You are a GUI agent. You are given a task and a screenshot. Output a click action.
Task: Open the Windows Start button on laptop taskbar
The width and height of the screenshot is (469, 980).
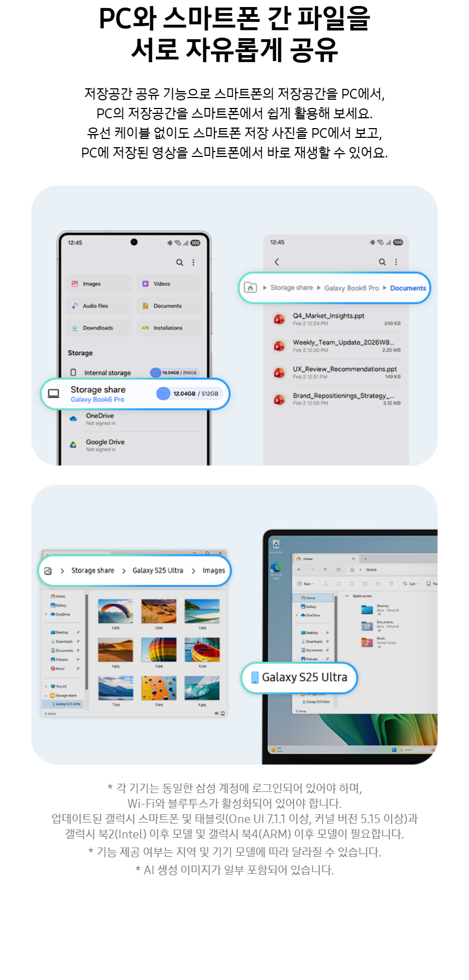pyautogui.click(x=394, y=750)
